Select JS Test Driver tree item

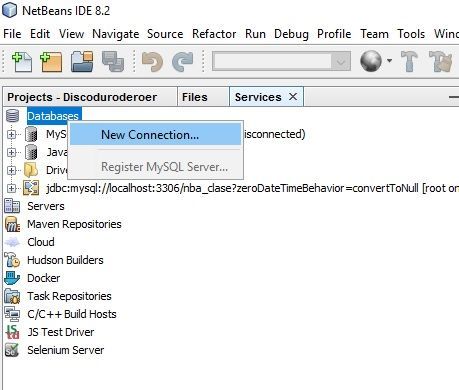61,332
